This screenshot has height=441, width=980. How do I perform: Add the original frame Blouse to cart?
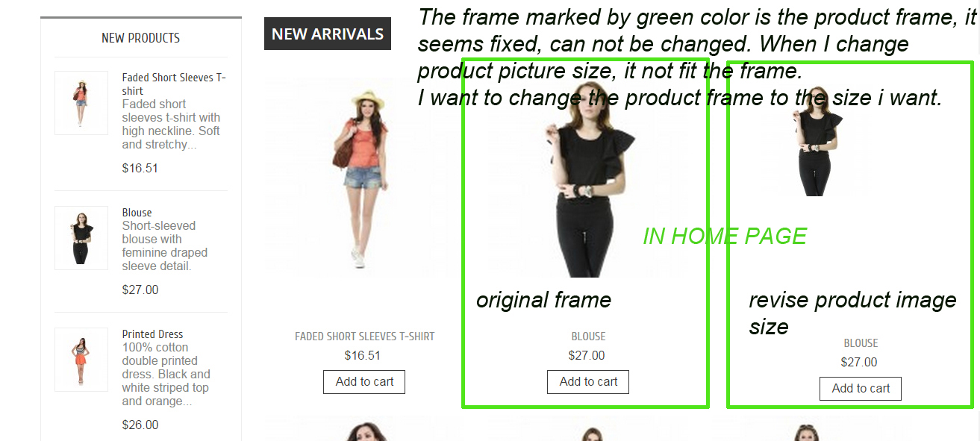[x=588, y=382]
